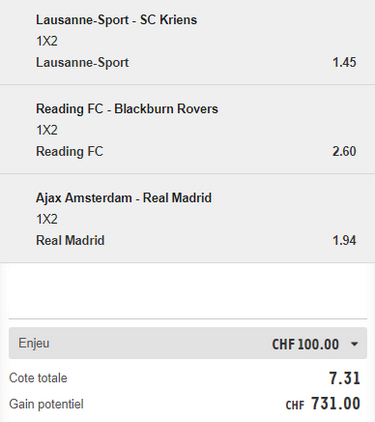Click the 1X2 label under Ajax Amsterdam match

(47, 219)
